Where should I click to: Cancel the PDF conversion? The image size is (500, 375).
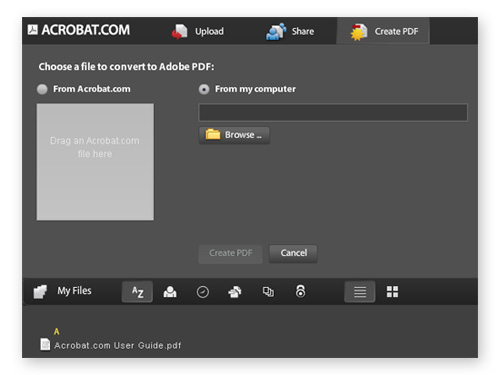point(293,253)
